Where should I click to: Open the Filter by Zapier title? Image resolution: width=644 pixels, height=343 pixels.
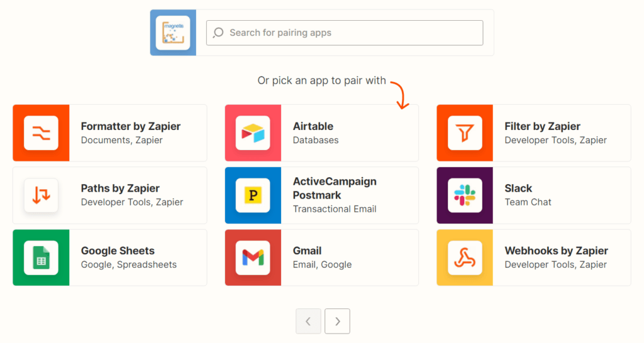pyautogui.click(x=543, y=126)
